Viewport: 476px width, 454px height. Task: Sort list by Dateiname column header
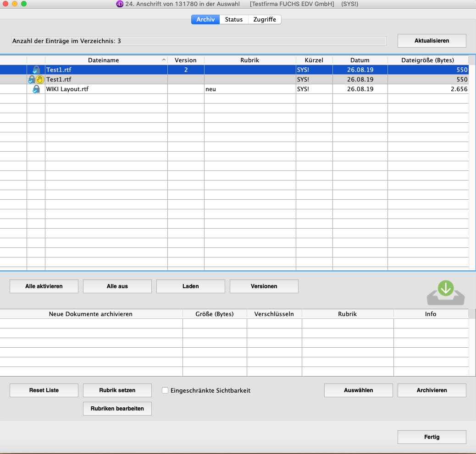tap(103, 60)
